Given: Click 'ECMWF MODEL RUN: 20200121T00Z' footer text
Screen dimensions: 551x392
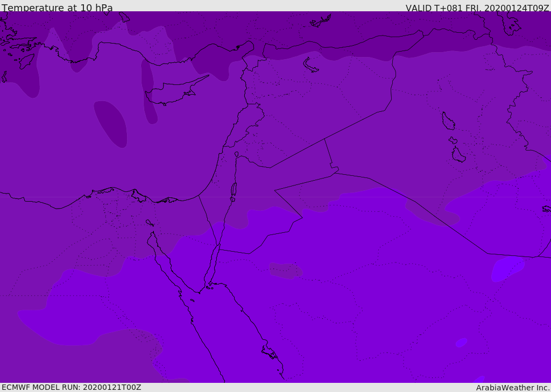Looking at the screenshot, I should click(72, 387).
